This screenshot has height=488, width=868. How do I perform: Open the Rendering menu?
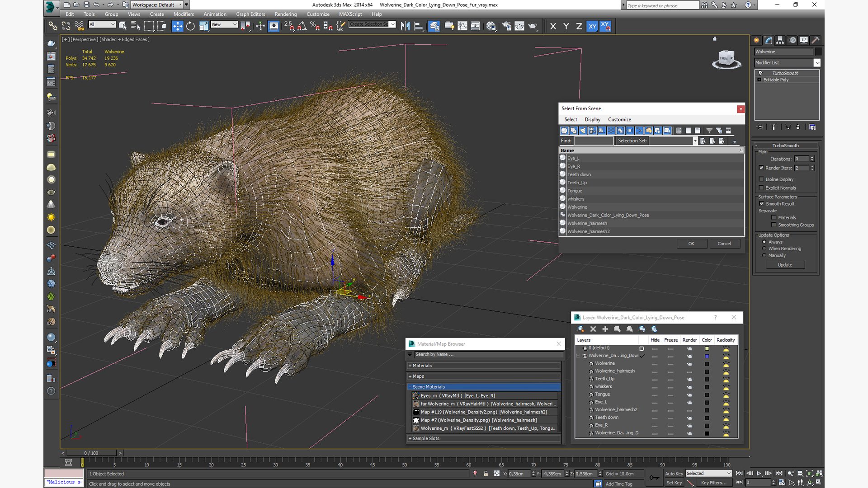point(286,14)
